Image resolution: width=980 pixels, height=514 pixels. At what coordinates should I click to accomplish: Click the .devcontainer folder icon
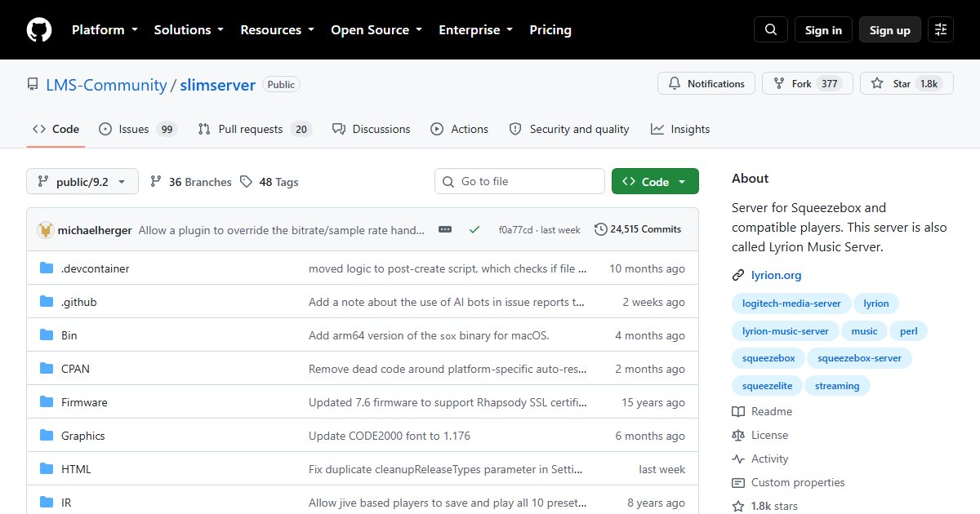click(47, 268)
